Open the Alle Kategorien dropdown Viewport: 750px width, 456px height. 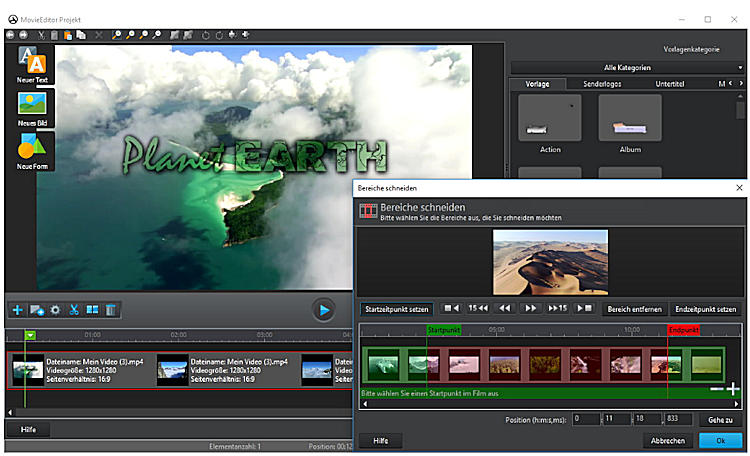(x=628, y=67)
